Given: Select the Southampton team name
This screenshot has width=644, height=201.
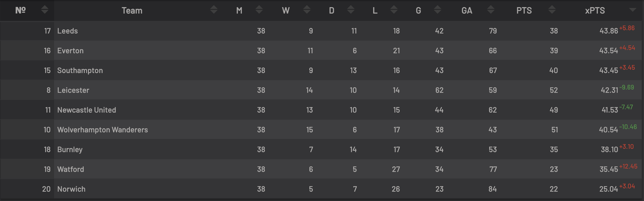Looking at the screenshot, I should tap(80, 70).
